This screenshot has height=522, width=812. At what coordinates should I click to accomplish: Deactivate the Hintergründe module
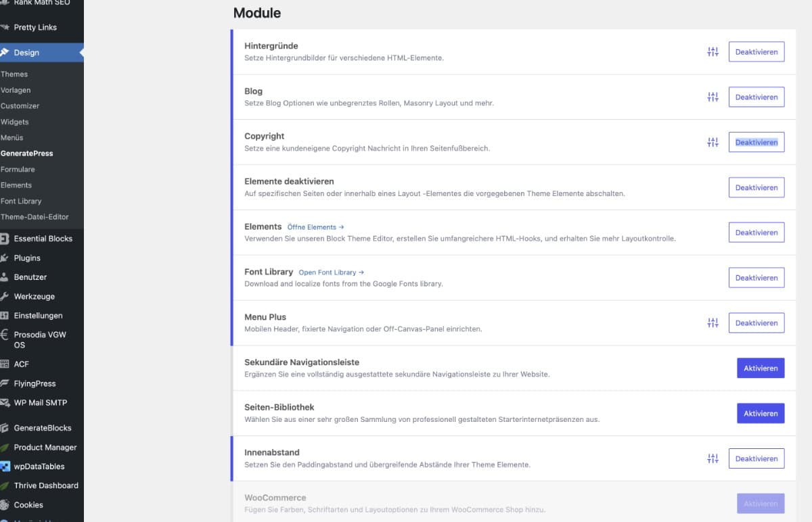click(x=756, y=52)
